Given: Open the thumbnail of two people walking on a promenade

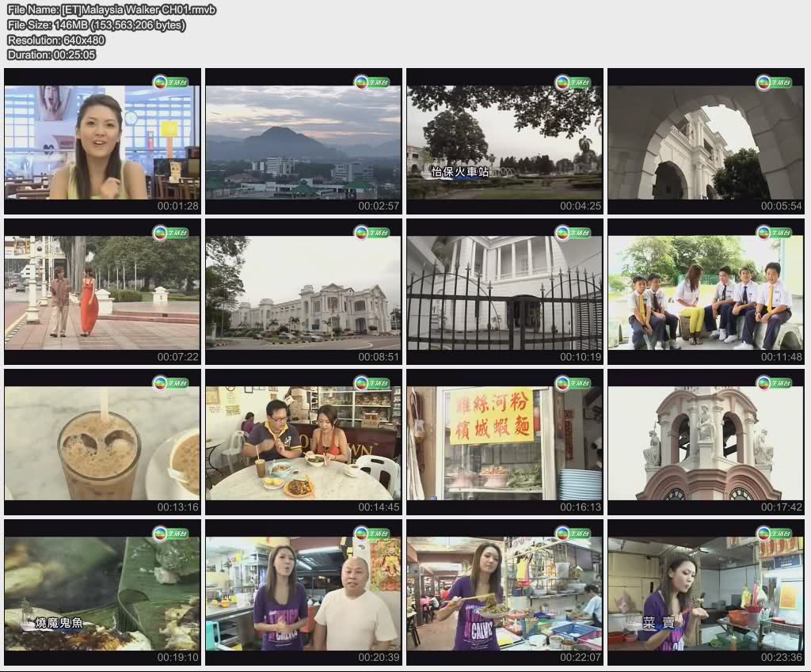Looking at the screenshot, I should pyautogui.click(x=102, y=292).
